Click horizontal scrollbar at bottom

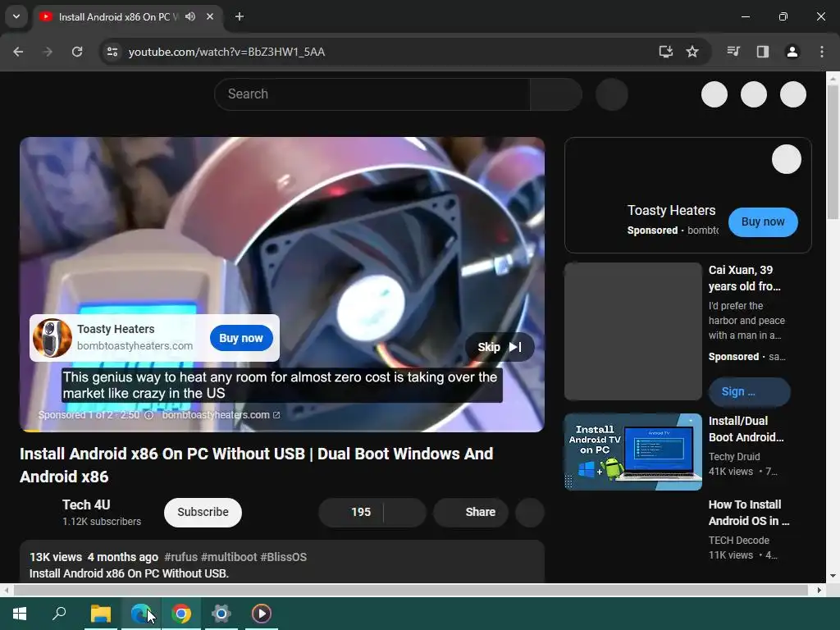click(410, 591)
